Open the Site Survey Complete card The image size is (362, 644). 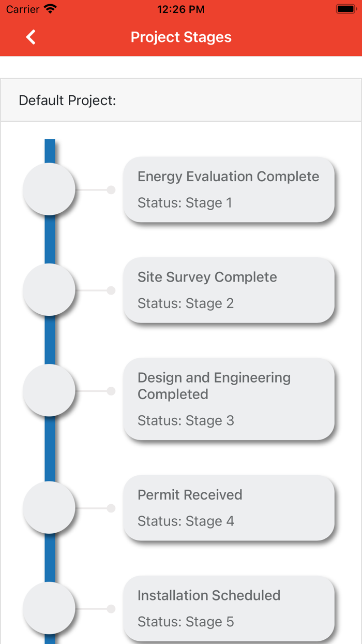[229, 290]
